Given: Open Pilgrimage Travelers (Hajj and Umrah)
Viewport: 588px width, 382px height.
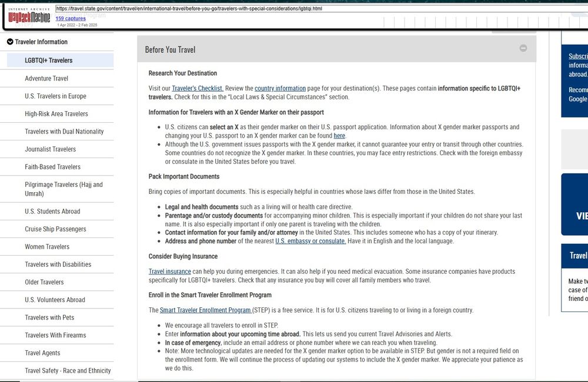Looking at the screenshot, I should pyautogui.click(x=64, y=189).
